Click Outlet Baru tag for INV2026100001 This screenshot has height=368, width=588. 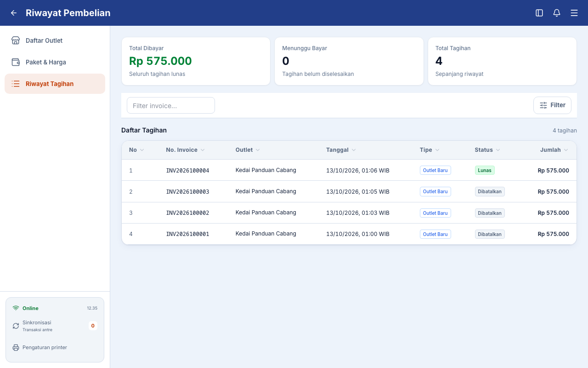[x=435, y=234]
